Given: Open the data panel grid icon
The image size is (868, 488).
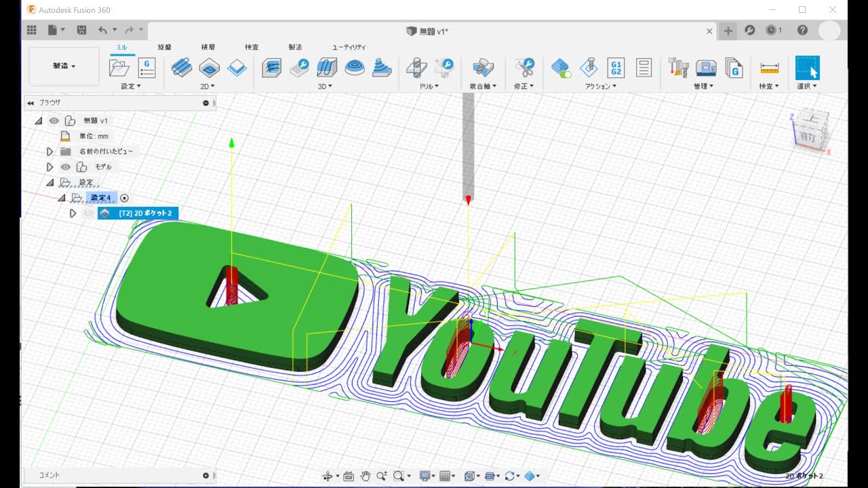Looking at the screenshot, I should pyautogui.click(x=31, y=30).
